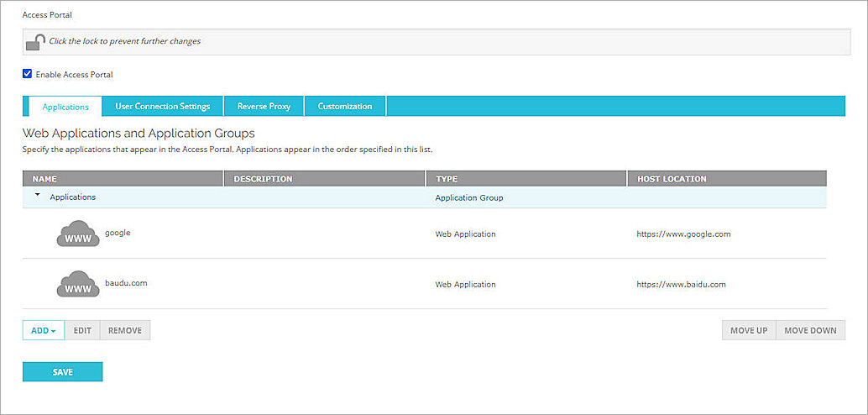Switch to the Customization tab
Image resolution: width=868 pixels, height=415 pixels.
pyautogui.click(x=345, y=107)
